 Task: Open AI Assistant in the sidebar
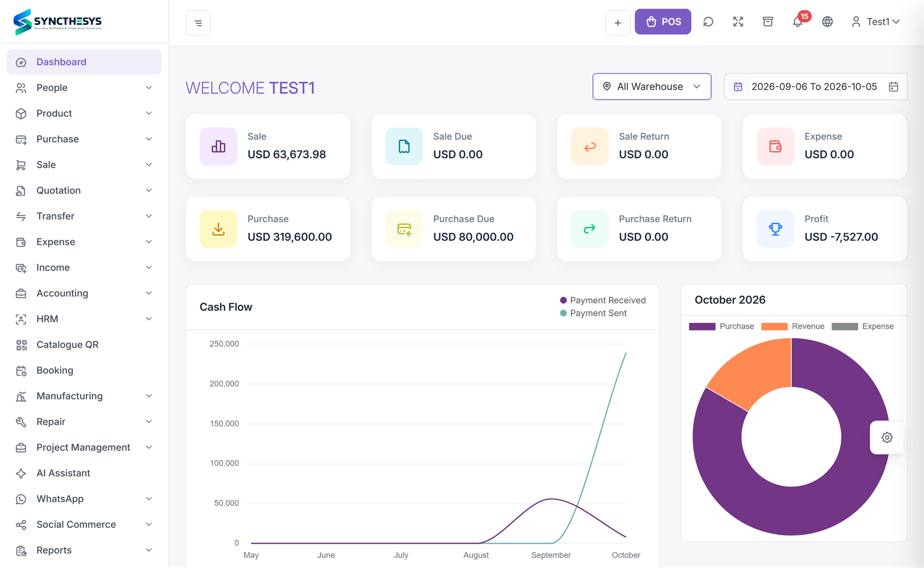(84, 473)
